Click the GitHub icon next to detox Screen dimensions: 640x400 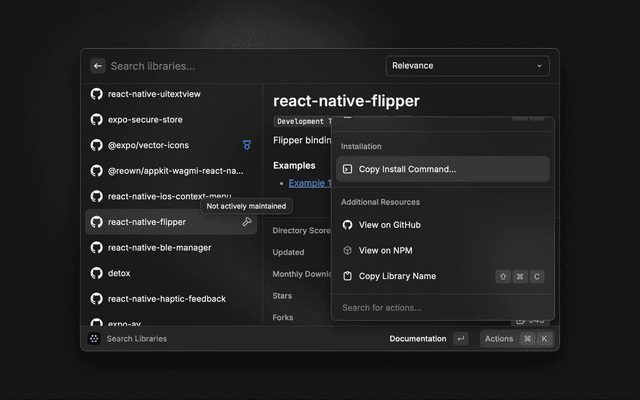click(x=97, y=273)
